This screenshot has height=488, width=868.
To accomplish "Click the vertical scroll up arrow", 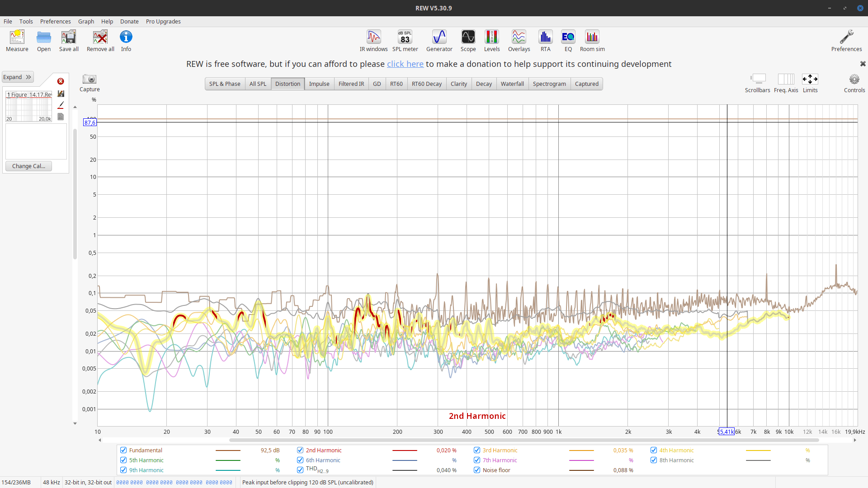I will pos(75,107).
